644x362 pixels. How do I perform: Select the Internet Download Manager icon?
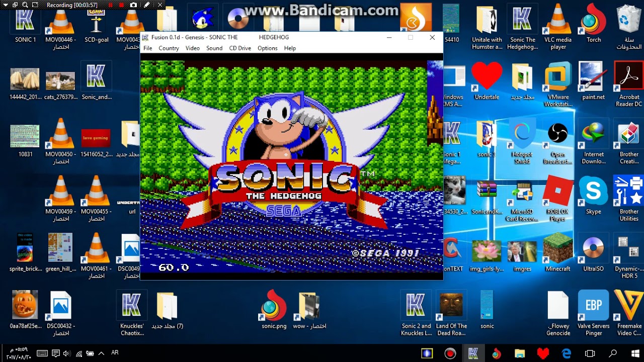pos(594,142)
